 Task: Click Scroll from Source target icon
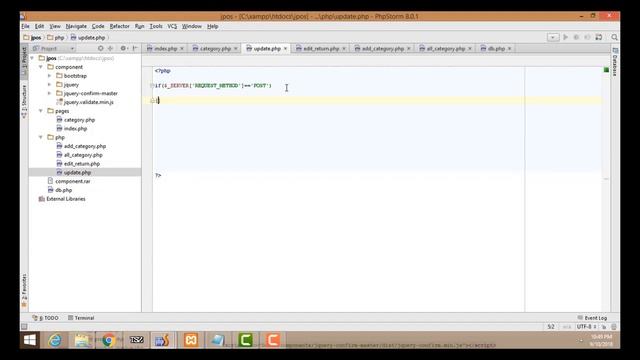pyautogui.click(x=100, y=48)
